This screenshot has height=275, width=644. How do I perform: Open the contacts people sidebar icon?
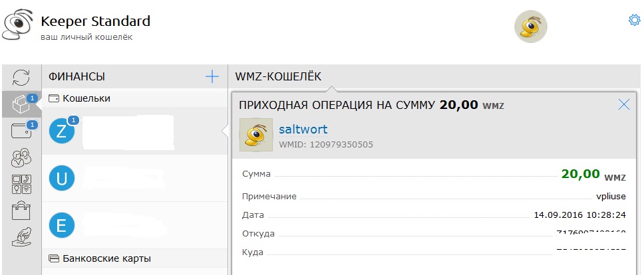tap(21, 158)
